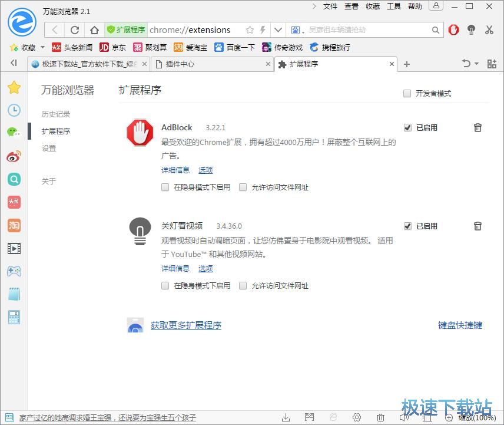Open the 收藏 menu
504x425 pixels.
click(x=373, y=6)
